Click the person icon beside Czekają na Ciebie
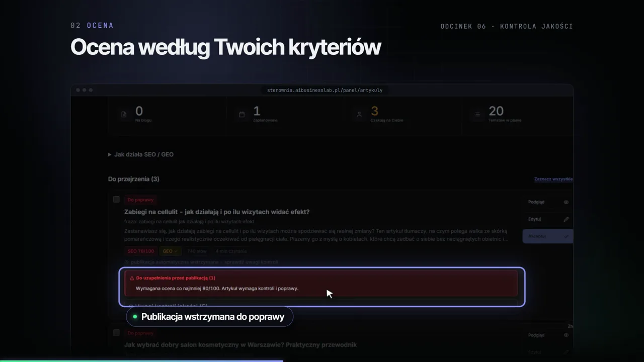This screenshot has width=644, height=362. point(359,115)
